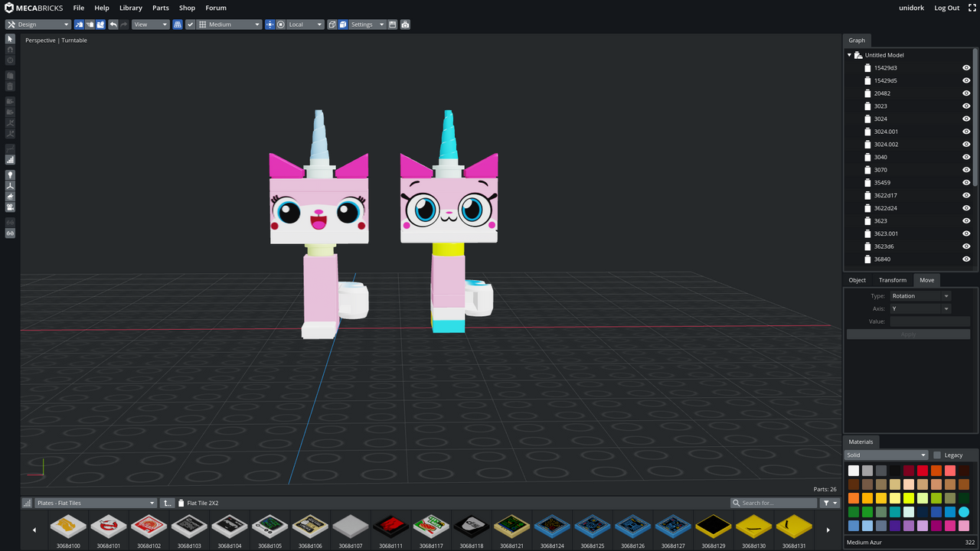Open the Plates - Flat Tiles category dropdown

(96, 503)
